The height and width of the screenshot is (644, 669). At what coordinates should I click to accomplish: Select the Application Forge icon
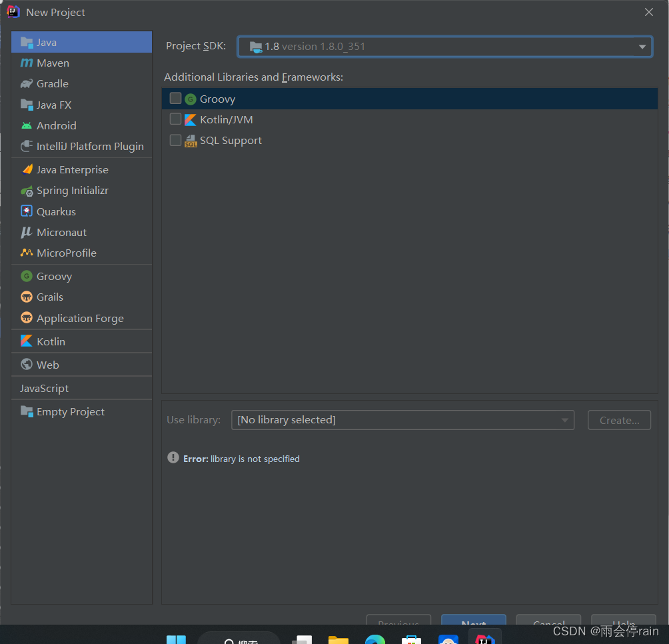27,318
